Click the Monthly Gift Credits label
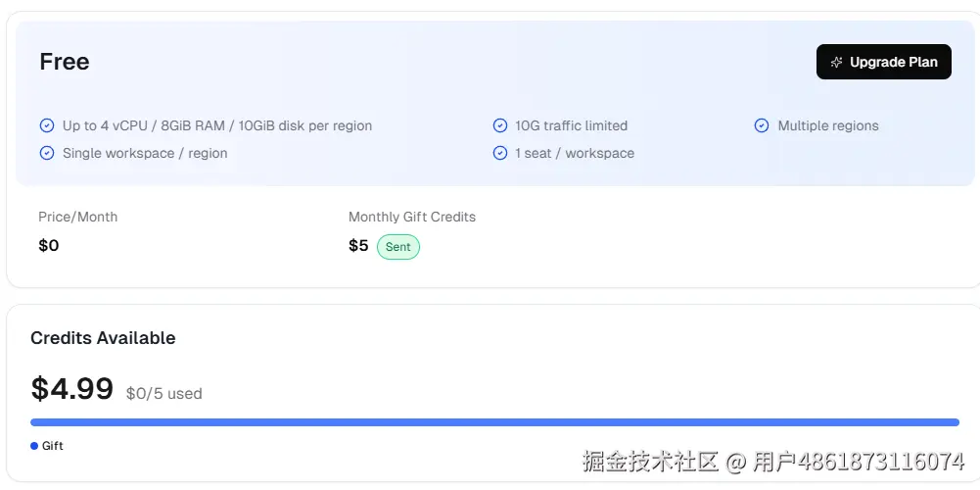Screen dimensions: 980x490 tap(412, 217)
